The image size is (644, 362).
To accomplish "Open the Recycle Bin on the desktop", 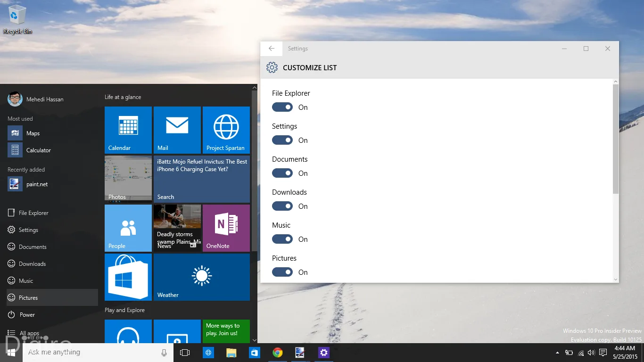I will (17, 20).
